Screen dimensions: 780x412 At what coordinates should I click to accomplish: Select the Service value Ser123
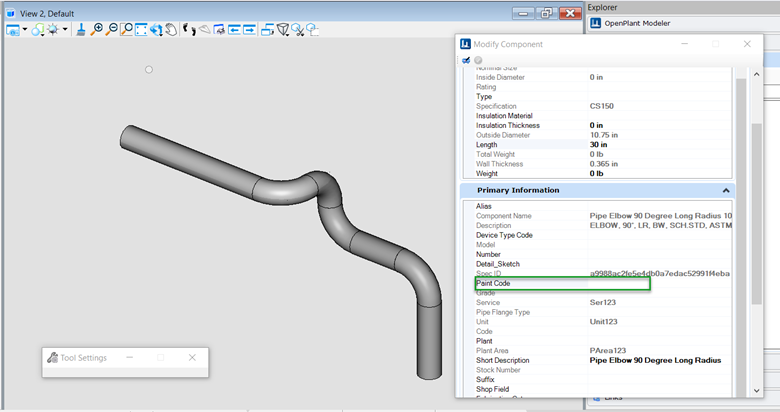click(602, 303)
